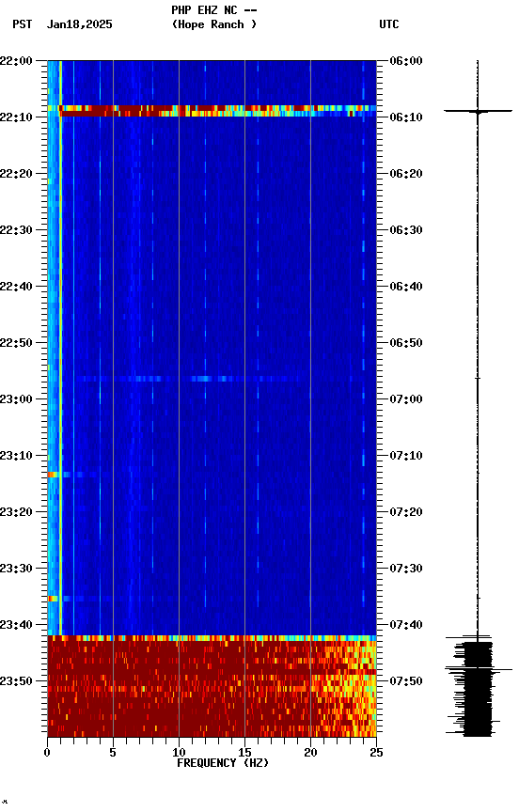Image resolution: width=519 pixels, height=812 pixels.
Task: Click the FREQUENCY (HZ) axis title
Action: coord(223,763)
